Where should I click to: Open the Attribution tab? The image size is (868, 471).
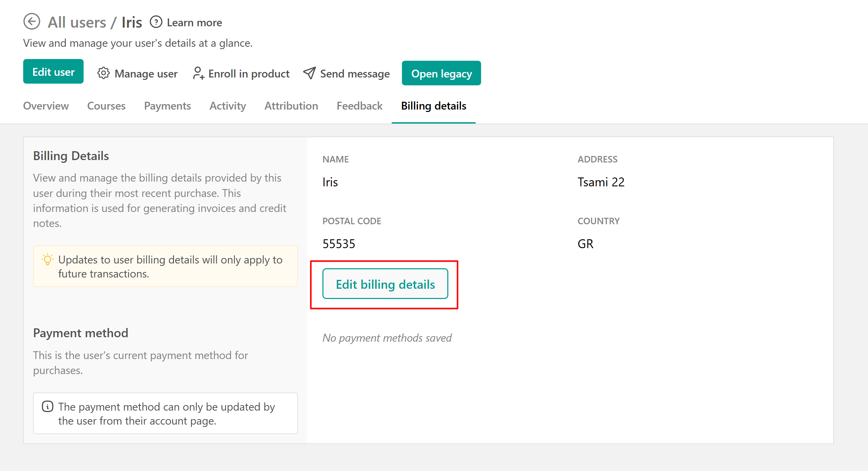(291, 106)
